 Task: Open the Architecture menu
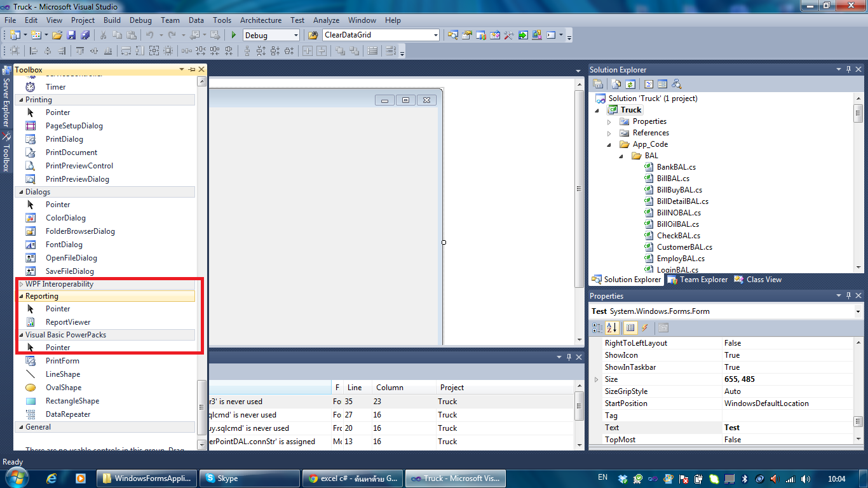(x=261, y=20)
